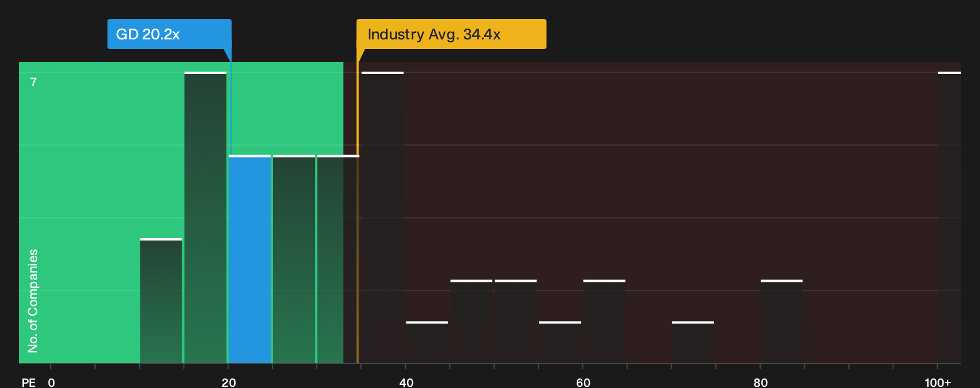
Task: Click the '40' PE axis label
Action: point(406,382)
